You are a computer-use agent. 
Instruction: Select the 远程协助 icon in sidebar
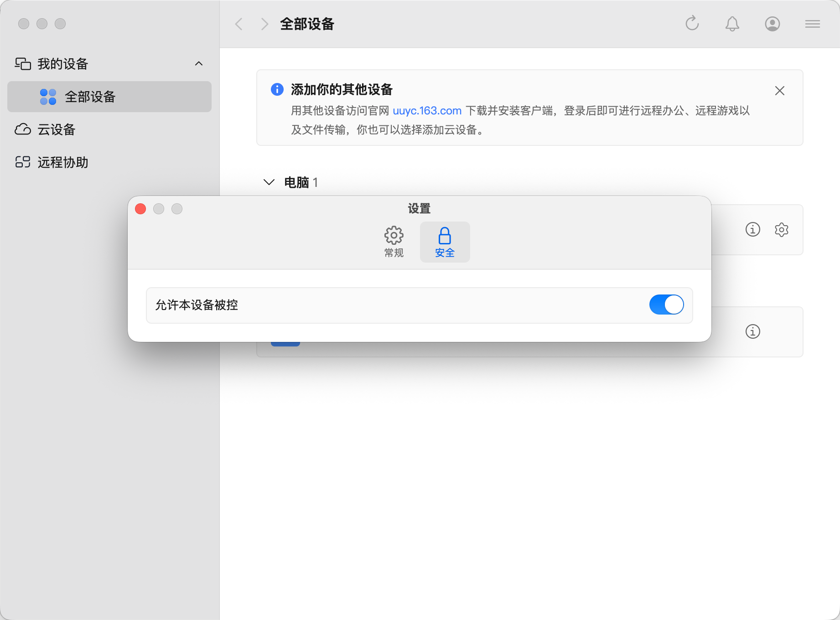click(x=22, y=162)
